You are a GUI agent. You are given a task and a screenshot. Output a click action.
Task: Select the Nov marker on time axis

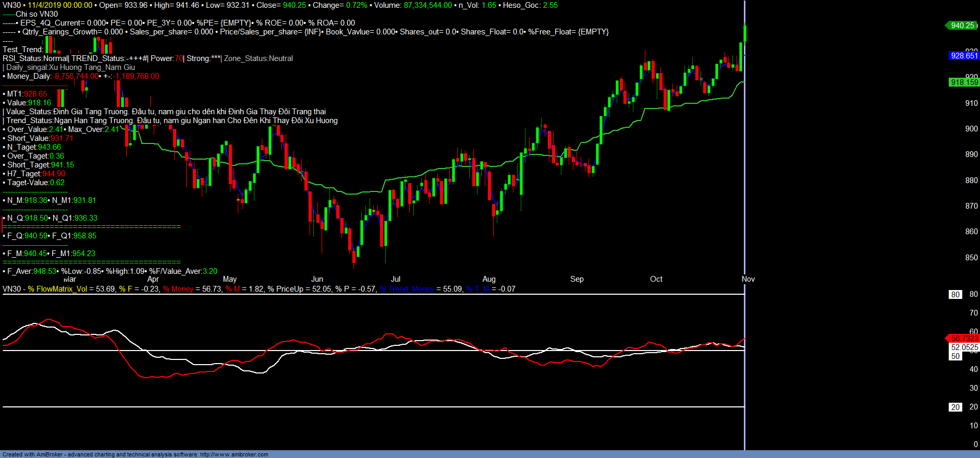[x=748, y=279]
